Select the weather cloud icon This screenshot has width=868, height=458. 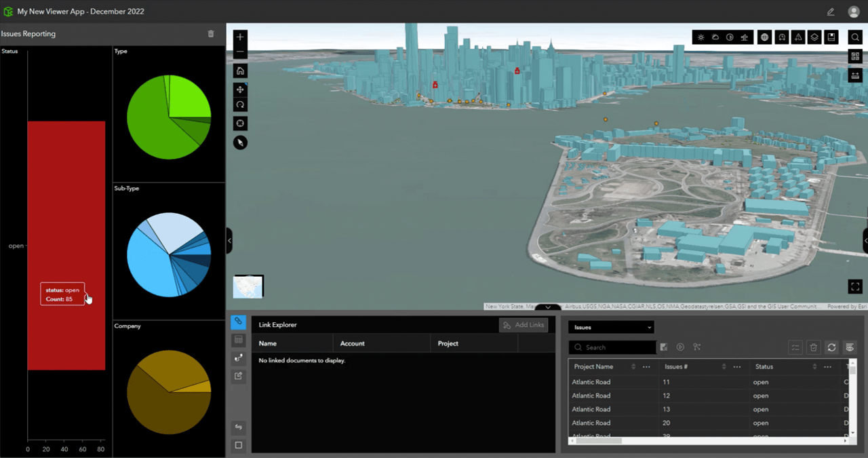click(x=715, y=37)
